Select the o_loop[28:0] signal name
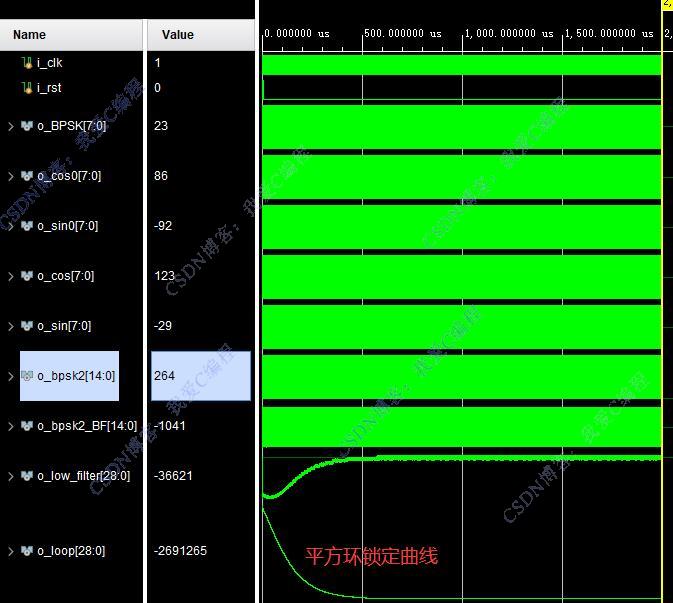This screenshot has height=603, width=673. tap(71, 551)
